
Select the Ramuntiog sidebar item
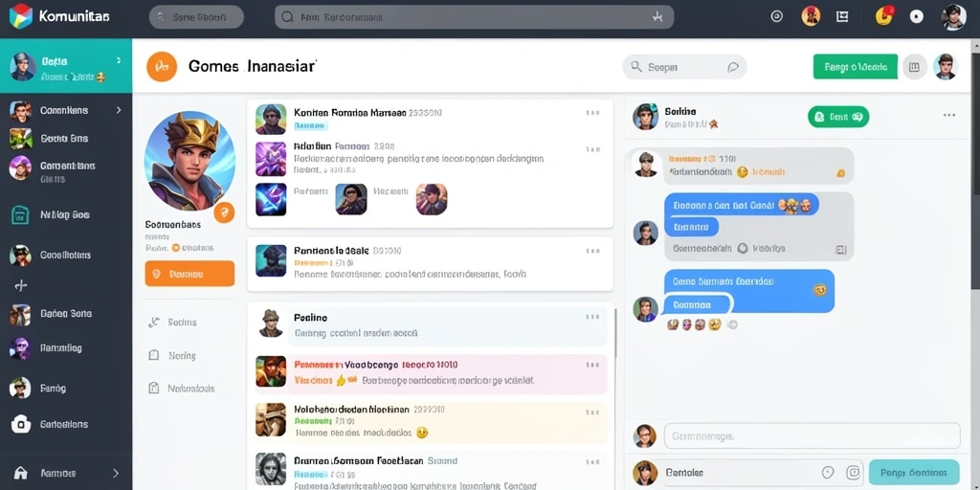click(x=66, y=348)
